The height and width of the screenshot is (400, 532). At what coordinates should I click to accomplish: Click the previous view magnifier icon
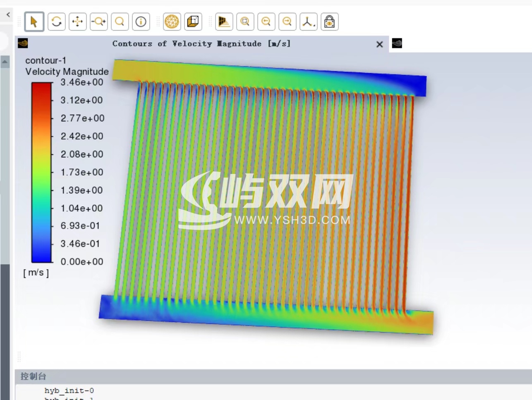click(266, 22)
